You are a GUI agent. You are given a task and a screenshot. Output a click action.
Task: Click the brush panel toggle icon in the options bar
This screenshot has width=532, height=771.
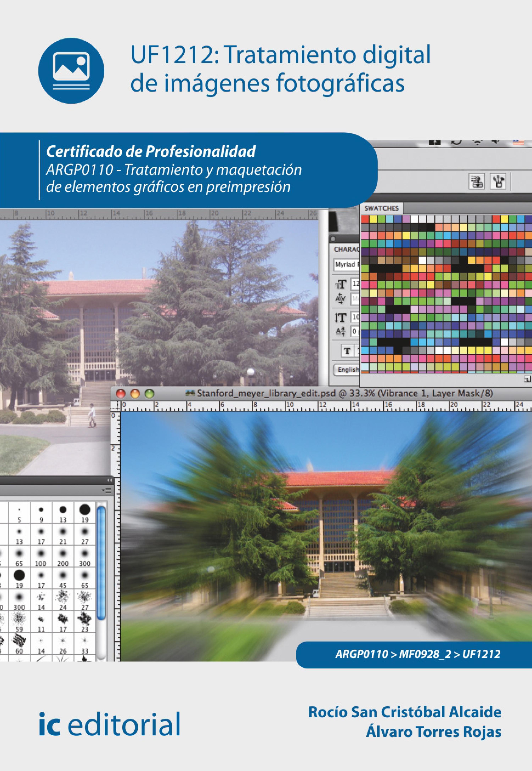[477, 182]
